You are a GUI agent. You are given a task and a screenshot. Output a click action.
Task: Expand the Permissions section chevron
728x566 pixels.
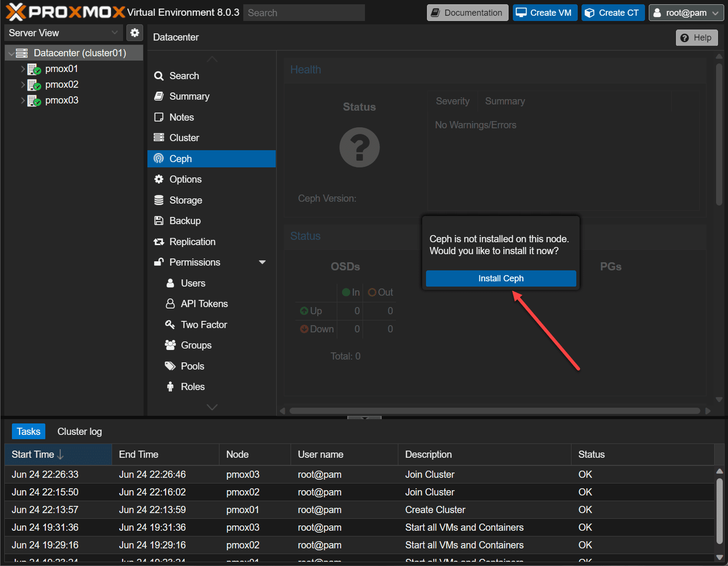(262, 262)
